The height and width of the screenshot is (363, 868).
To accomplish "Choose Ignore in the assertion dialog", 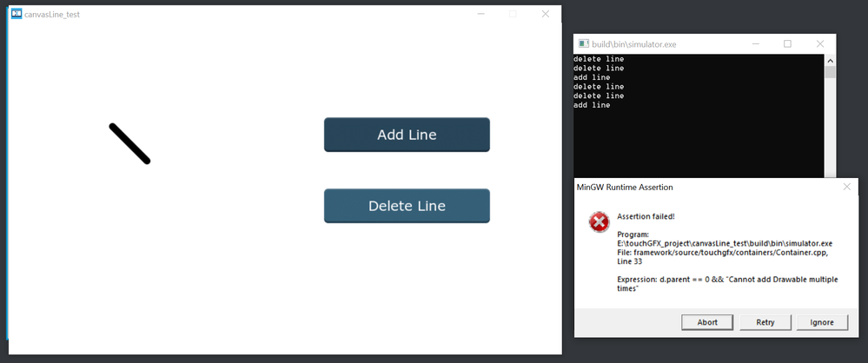I will click(823, 322).
